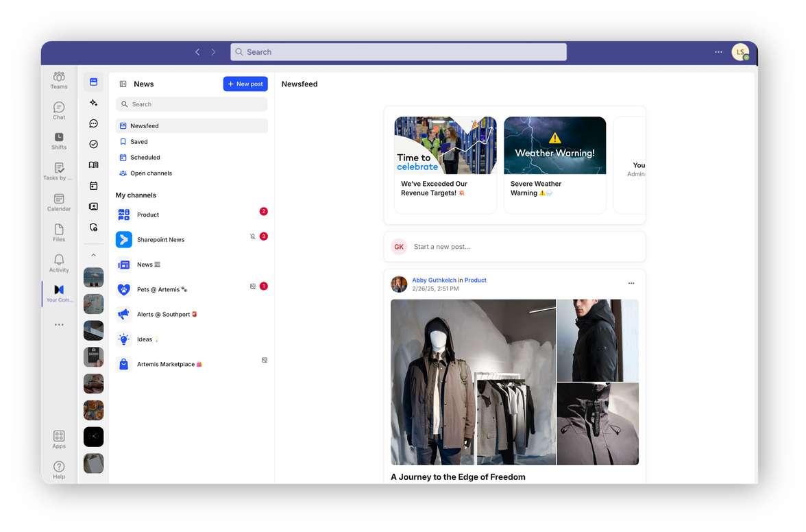Open the Ideas channel

pos(192,339)
